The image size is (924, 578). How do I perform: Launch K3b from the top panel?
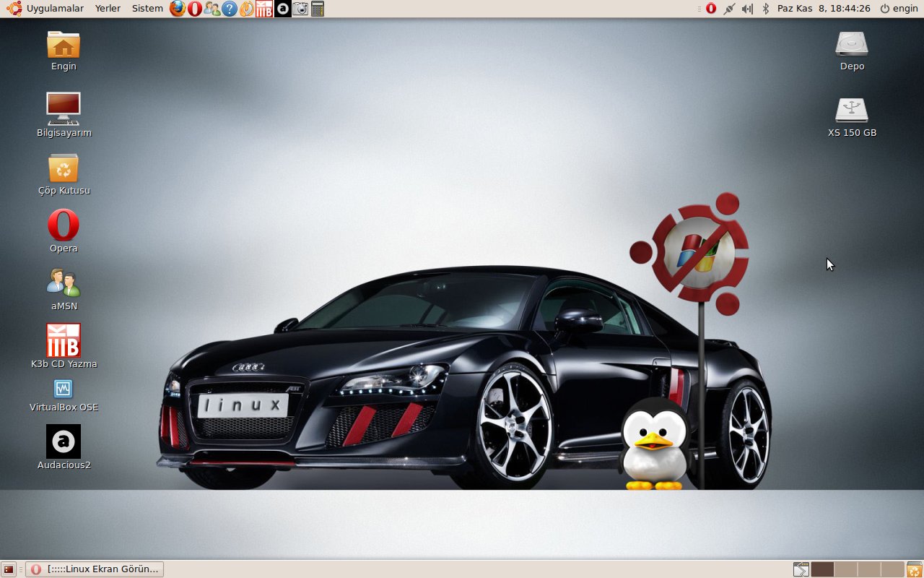click(x=264, y=9)
